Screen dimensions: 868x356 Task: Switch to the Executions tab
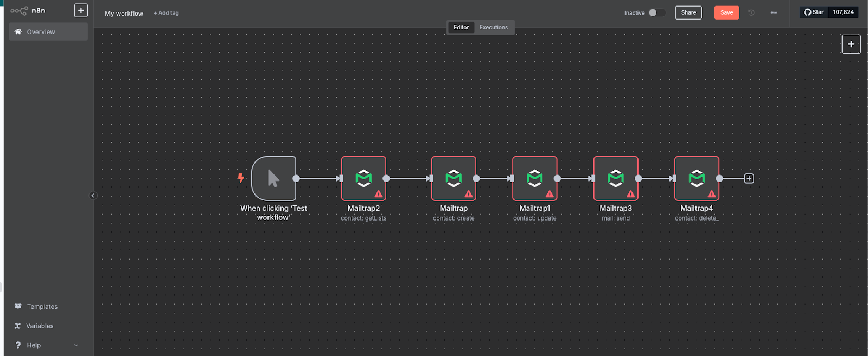[x=493, y=27]
